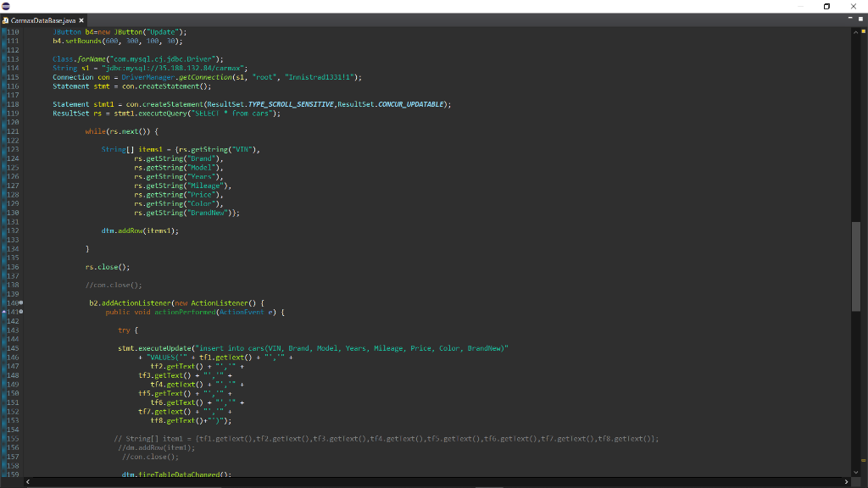Place cursor on dtm.addRow(items1) line

140,230
